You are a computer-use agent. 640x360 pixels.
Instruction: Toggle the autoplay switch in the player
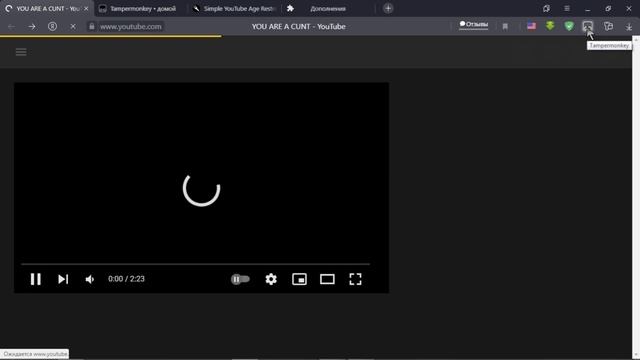[240, 279]
